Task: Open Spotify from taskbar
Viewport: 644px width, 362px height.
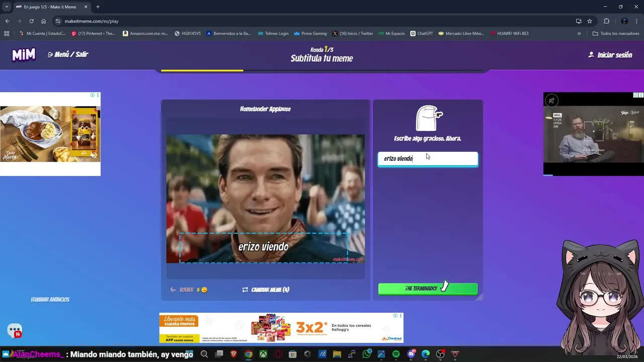Action: click(396, 354)
